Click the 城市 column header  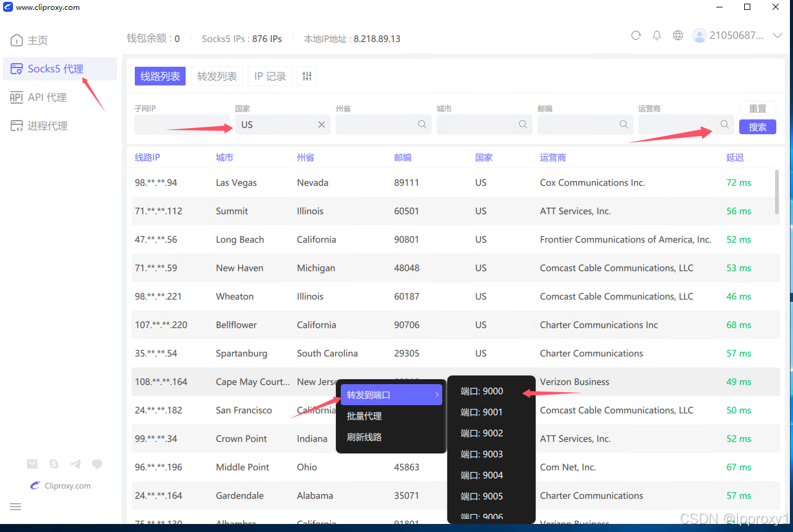(225, 158)
